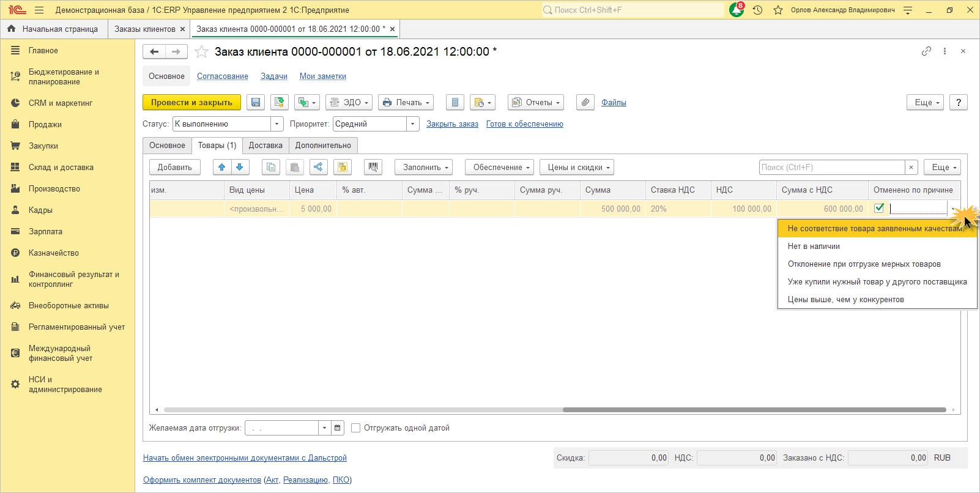This screenshot has height=493, width=980.
Task: Open calendar for desired shipment date
Action: 338,428
